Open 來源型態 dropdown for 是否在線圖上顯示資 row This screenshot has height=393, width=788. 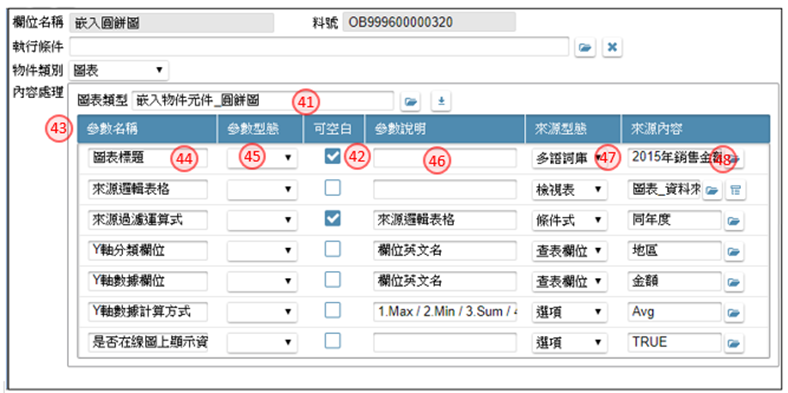(569, 342)
